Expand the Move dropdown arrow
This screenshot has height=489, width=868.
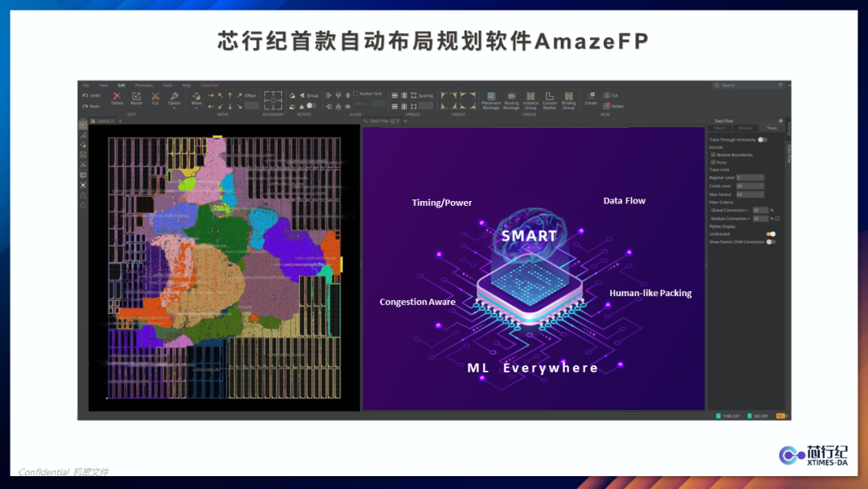196,108
